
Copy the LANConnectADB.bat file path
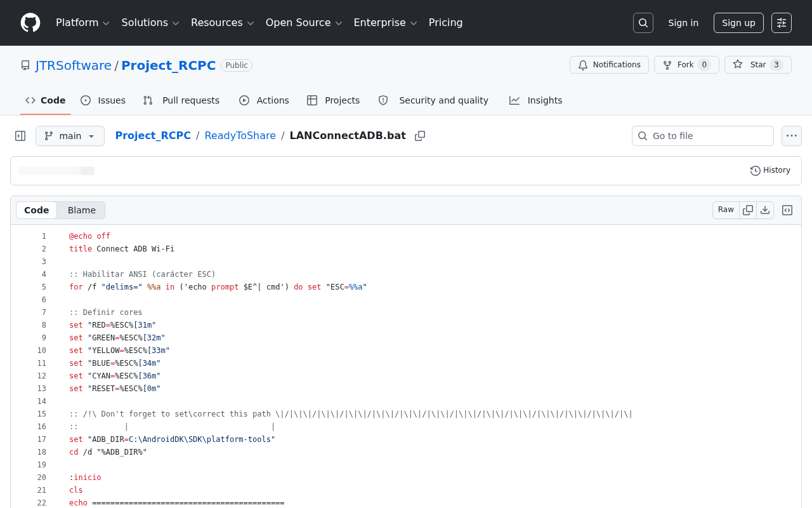click(420, 136)
